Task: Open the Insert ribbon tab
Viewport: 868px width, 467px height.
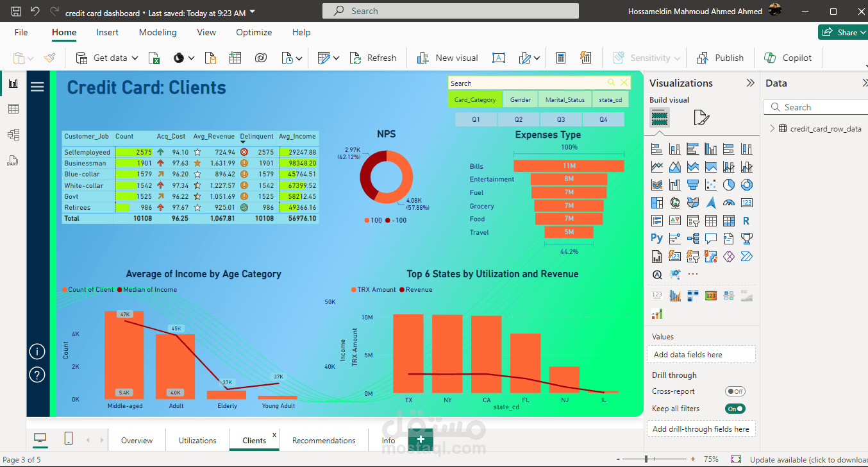Action: pyautogui.click(x=107, y=32)
